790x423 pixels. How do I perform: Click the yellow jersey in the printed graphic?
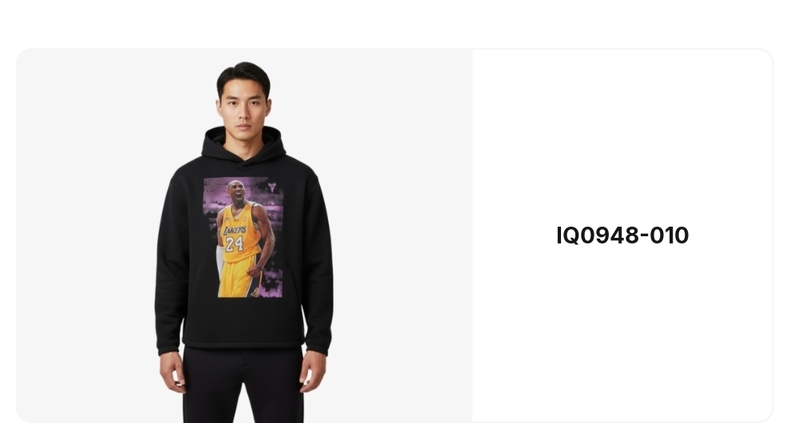(x=240, y=232)
